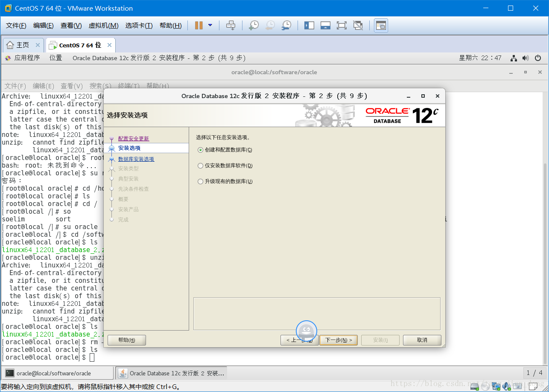Open GNOME 位置 menu
Viewport: 549px width, 392px height.
55,58
